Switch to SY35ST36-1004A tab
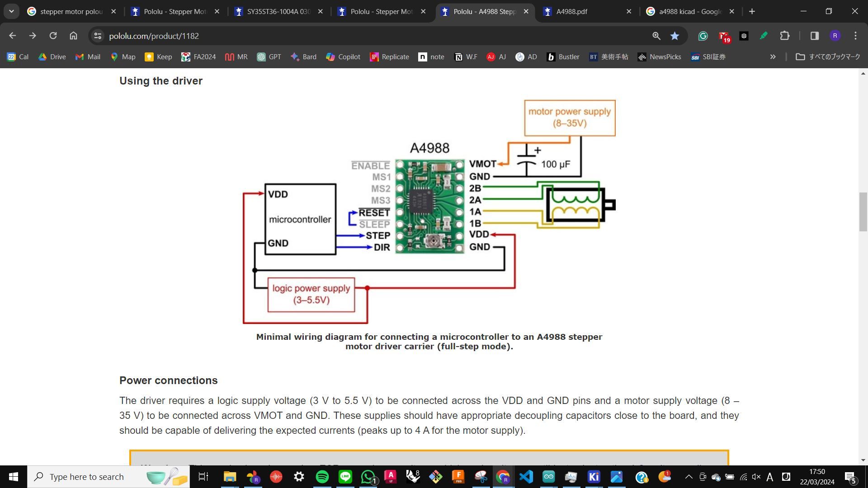The height and width of the screenshot is (488, 868). tap(278, 11)
